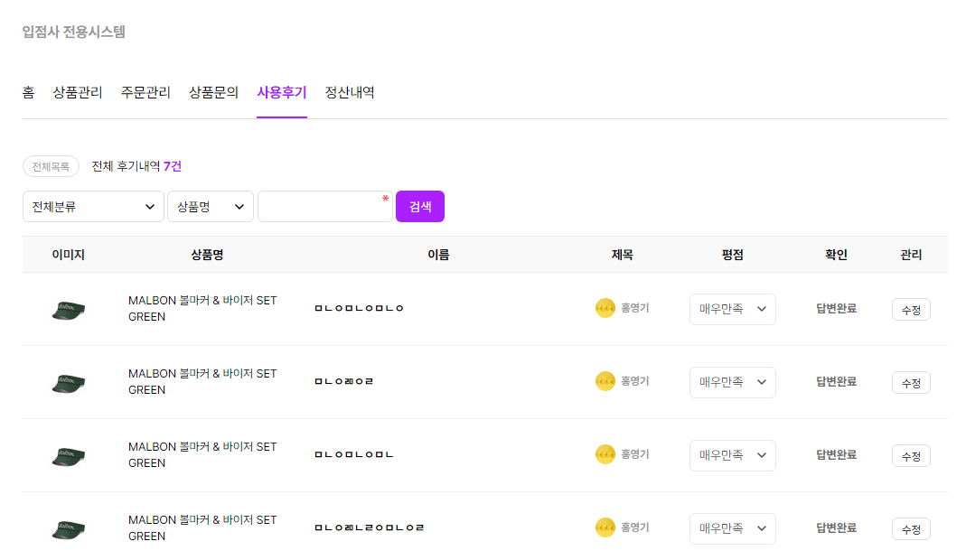Click 홍영기 title text in the second row
The height and width of the screenshot is (560, 966).
tap(635, 381)
